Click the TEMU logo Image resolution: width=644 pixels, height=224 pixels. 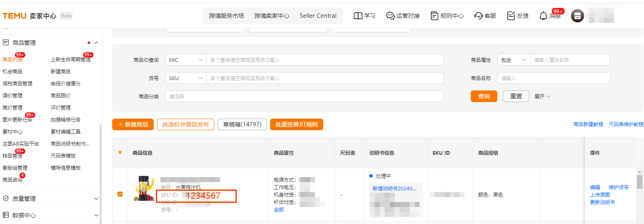pyautogui.click(x=15, y=16)
